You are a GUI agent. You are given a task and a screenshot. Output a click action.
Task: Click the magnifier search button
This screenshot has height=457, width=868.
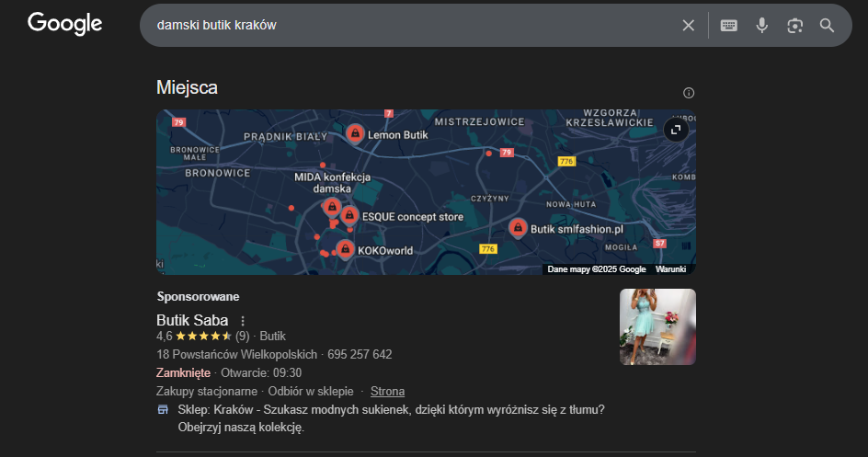coord(828,25)
